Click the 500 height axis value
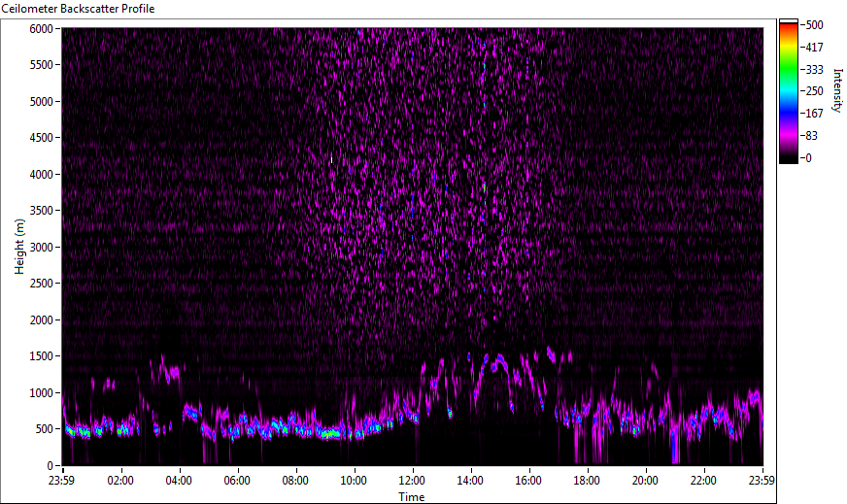 pyautogui.click(x=45, y=429)
